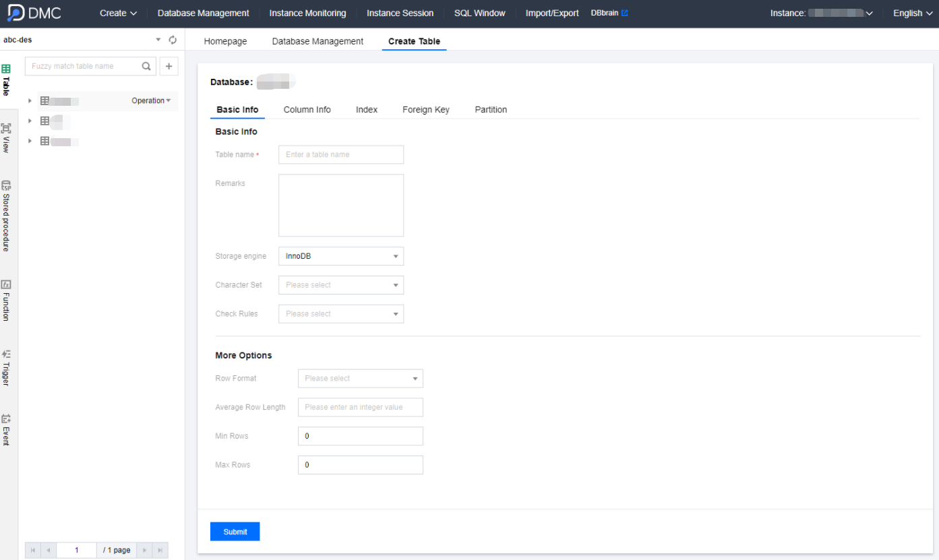Expand the first table tree node

point(30,101)
